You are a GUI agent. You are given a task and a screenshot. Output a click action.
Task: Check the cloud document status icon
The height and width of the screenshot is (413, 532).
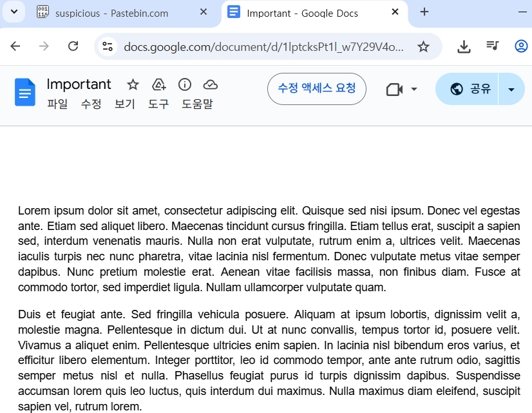(211, 84)
